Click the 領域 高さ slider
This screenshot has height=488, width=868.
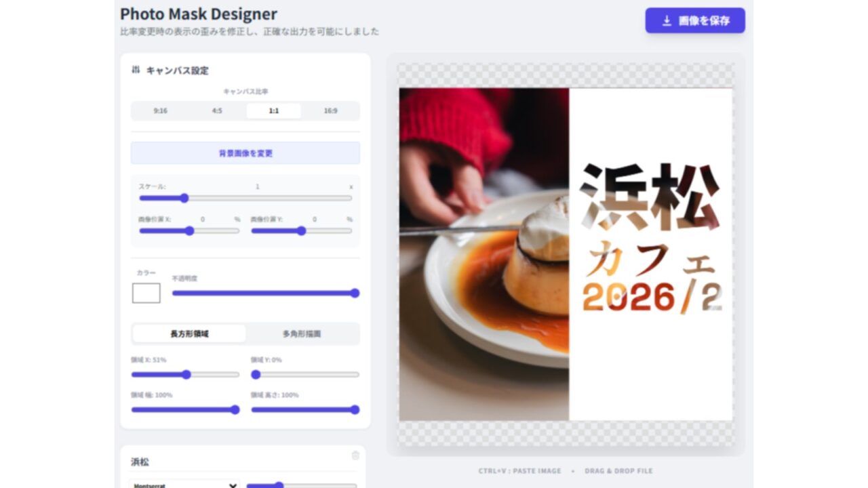click(x=304, y=410)
